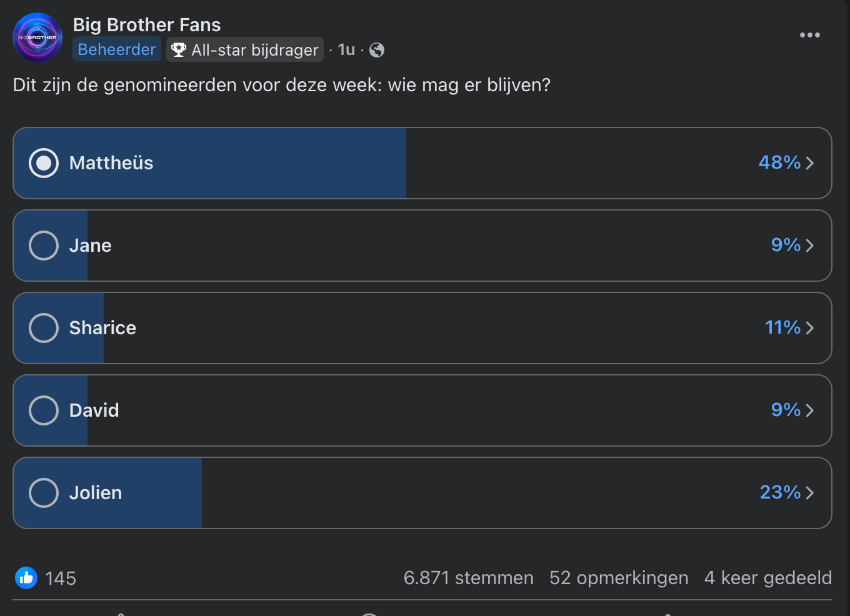Screen dimensions: 850x616
Task: Open the Big Brother Fans group name link
Action: click(x=147, y=25)
